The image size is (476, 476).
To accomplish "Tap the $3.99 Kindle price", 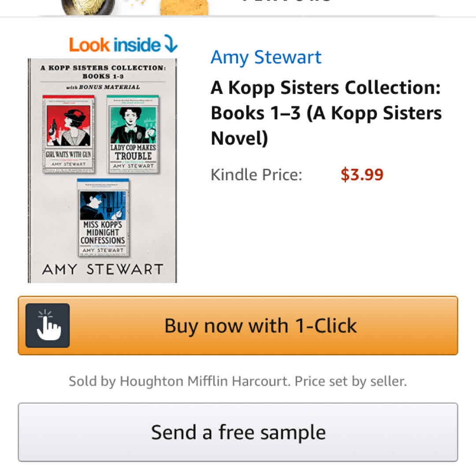I will [362, 175].
